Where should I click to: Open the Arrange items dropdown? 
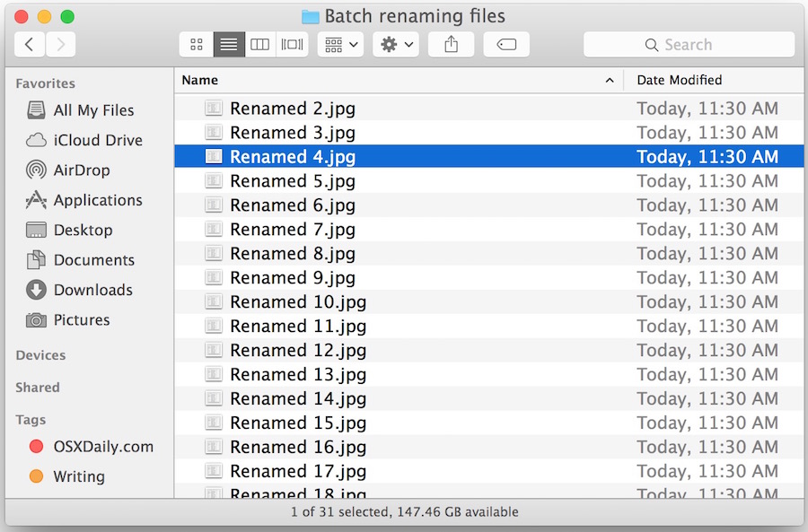[x=340, y=44]
